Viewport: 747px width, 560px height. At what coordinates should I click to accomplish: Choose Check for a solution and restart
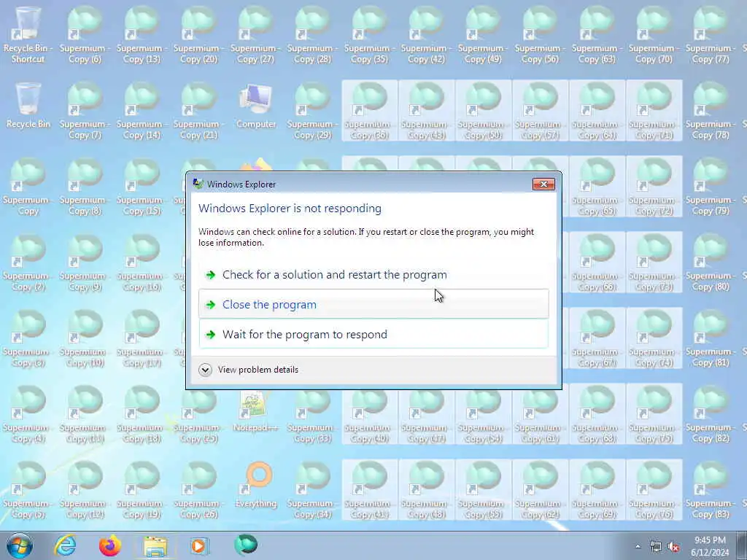click(373, 274)
